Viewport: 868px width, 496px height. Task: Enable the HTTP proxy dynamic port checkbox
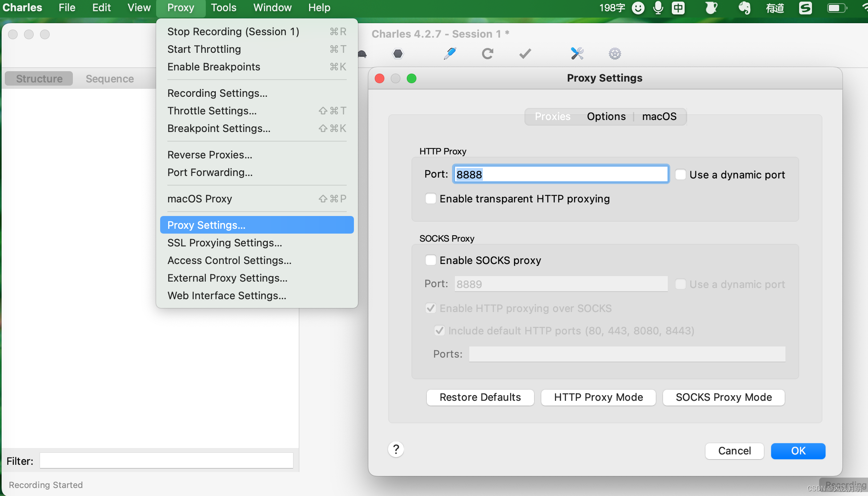[x=681, y=175]
